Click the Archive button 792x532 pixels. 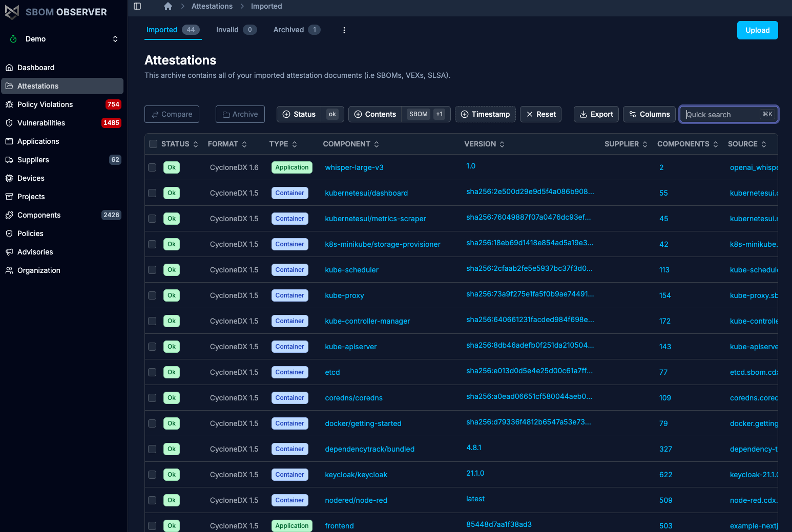point(240,114)
